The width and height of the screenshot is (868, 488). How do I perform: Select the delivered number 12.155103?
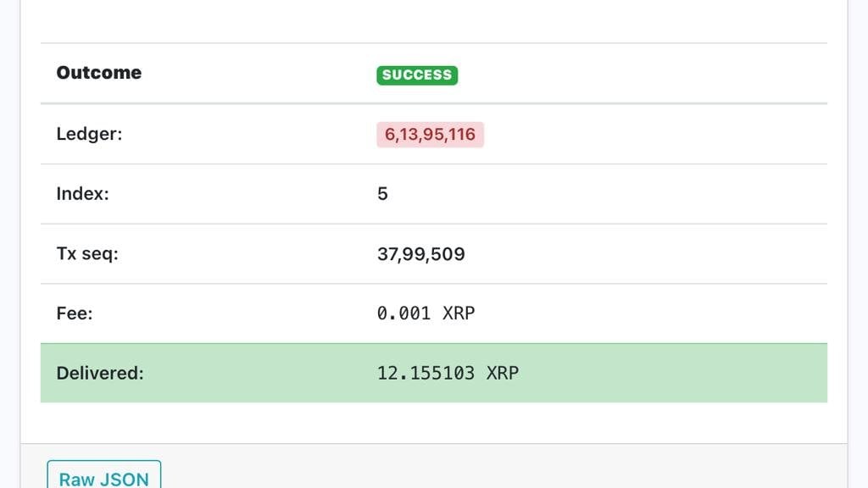[426, 373]
